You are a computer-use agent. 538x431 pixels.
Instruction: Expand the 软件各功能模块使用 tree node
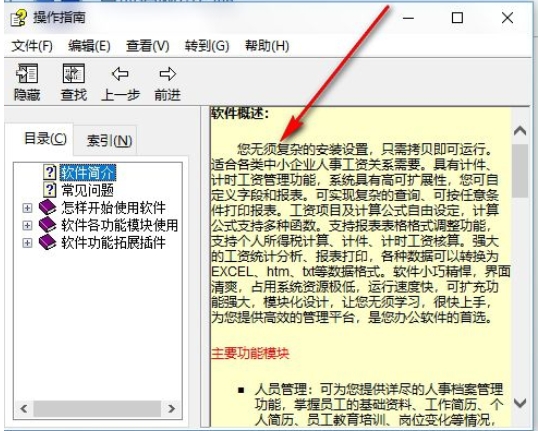pyautogui.click(x=27, y=225)
